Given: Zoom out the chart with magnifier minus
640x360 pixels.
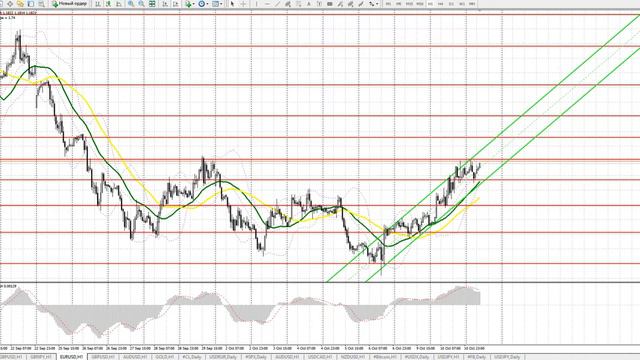Looking at the screenshot, I should click(141, 4).
